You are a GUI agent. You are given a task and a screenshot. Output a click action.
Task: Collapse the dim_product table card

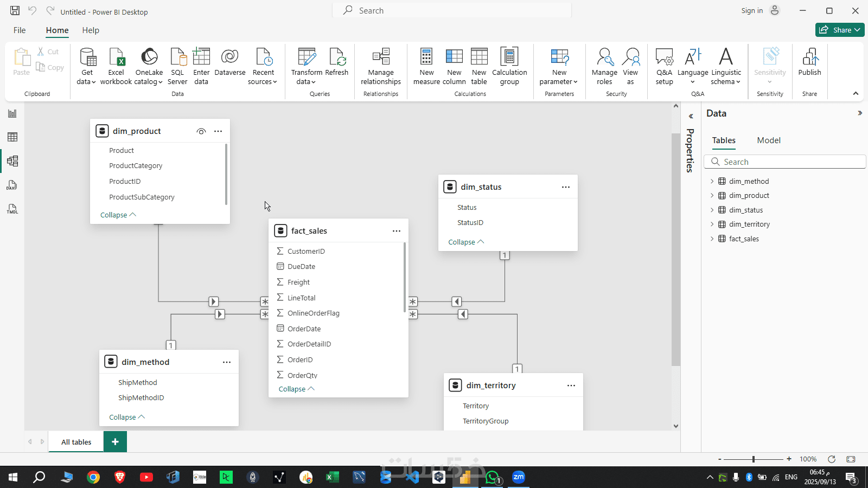[118, 215]
